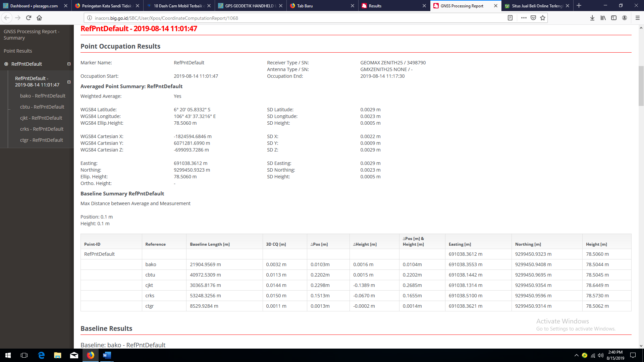
Task: Bookmark this page with star icon
Action: 543,18
